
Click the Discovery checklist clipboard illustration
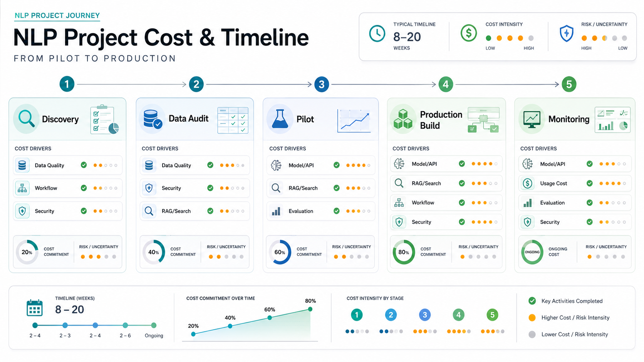click(104, 119)
